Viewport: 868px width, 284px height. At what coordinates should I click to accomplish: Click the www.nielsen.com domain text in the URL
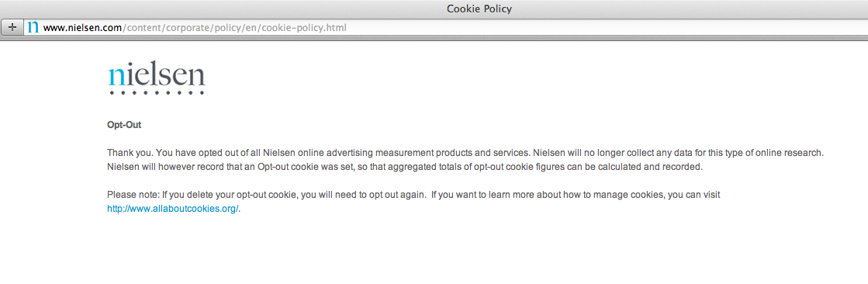tap(82, 27)
